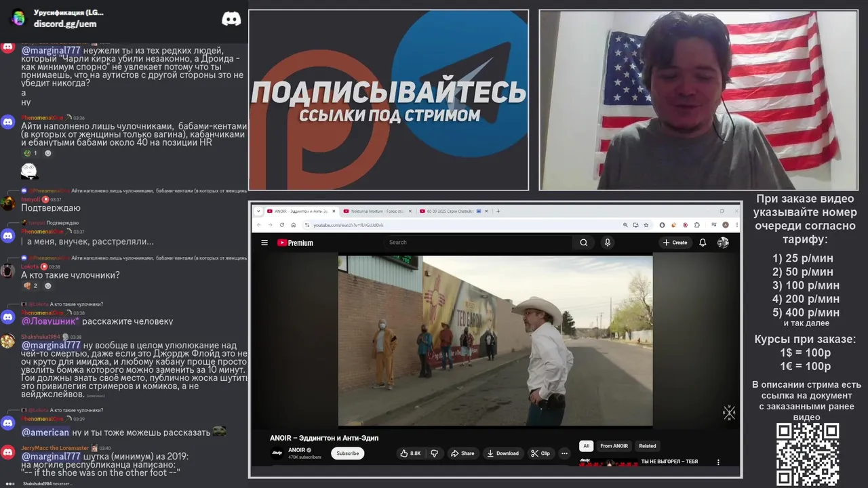Select the All filter chip
The width and height of the screenshot is (868, 488).
coord(587,446)
